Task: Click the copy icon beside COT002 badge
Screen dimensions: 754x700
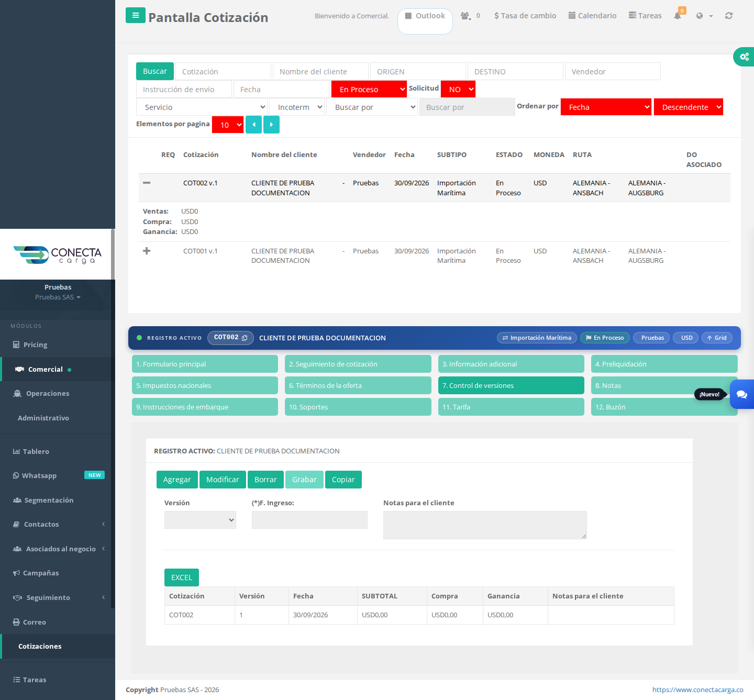Action: click(245, 338)
